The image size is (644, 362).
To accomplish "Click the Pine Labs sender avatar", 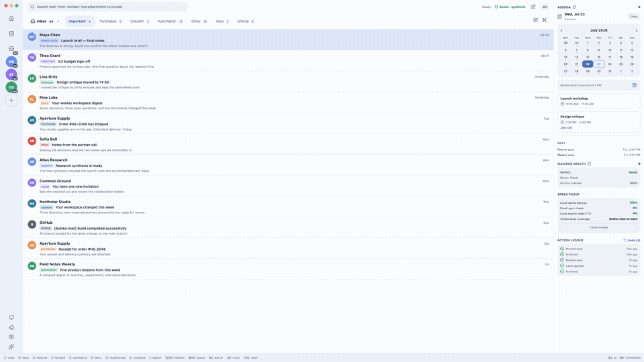I will tap(32, 99).
